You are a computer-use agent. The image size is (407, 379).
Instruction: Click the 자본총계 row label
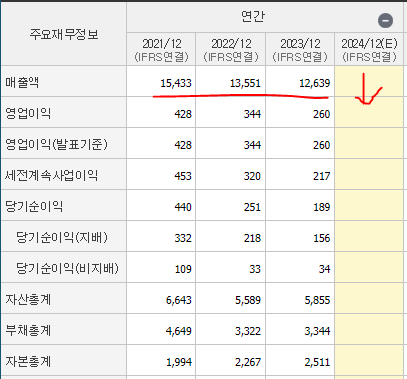(28, 361)
